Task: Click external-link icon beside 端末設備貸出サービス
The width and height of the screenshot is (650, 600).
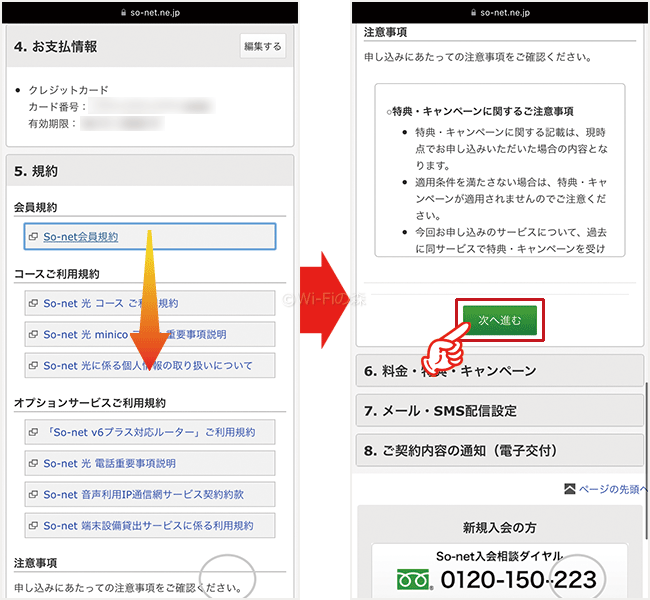Action: [x=33, y=526]
